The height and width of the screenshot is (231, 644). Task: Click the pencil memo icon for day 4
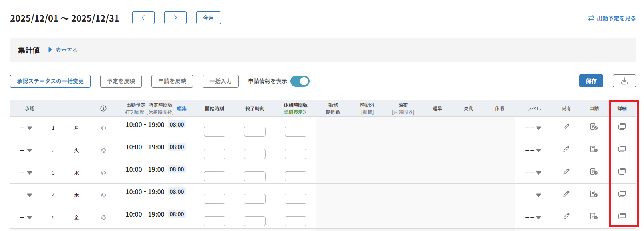click(x=566, y=194)
